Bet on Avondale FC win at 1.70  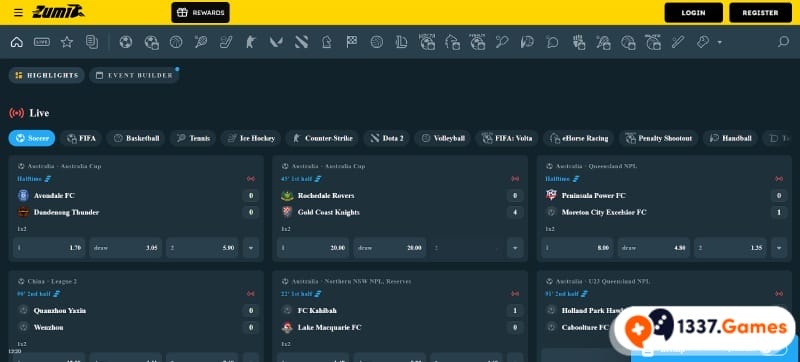click(49, 248)
